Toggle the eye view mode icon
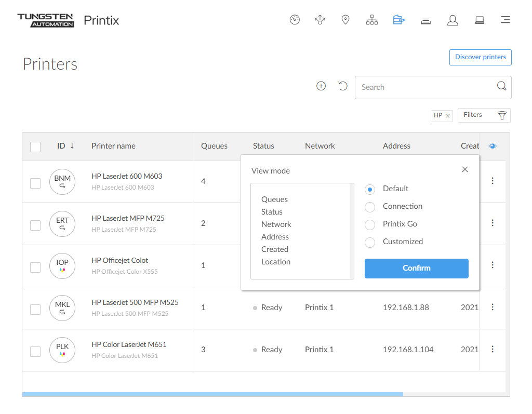The height and width of the screenshot is (414, 532). (493, 146)
